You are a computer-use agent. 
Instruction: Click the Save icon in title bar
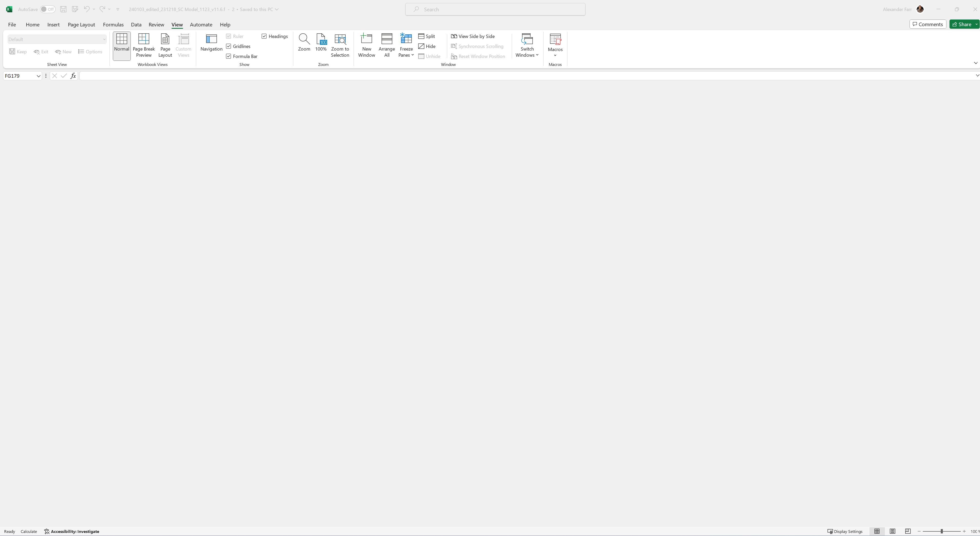point(64,9)
